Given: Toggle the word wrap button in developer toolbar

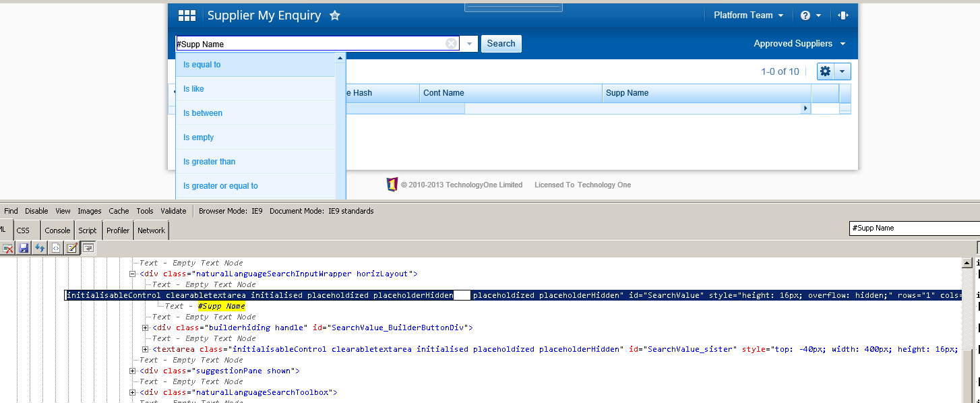Looking at the screenshot, I should click(x=88, y=248).
